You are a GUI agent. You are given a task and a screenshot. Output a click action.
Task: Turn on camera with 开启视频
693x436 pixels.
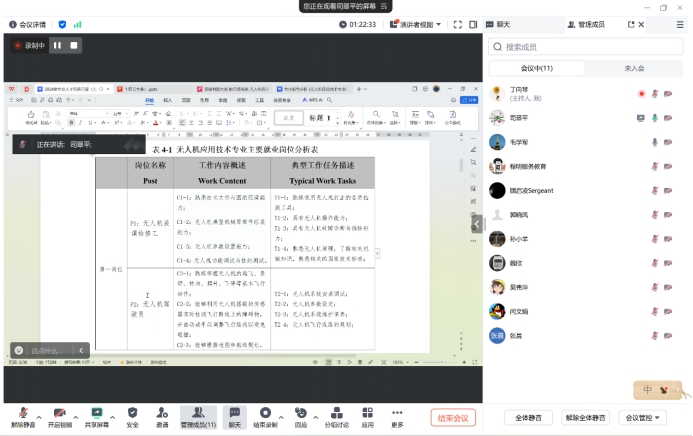coord(59,412)
